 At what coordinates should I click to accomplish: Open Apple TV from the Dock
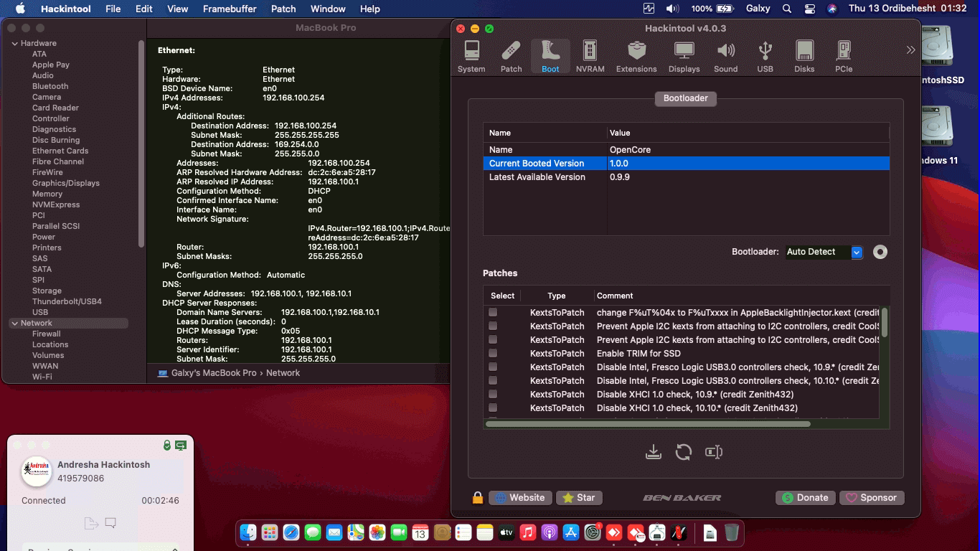pyautogui.click(x=507, y=532)
